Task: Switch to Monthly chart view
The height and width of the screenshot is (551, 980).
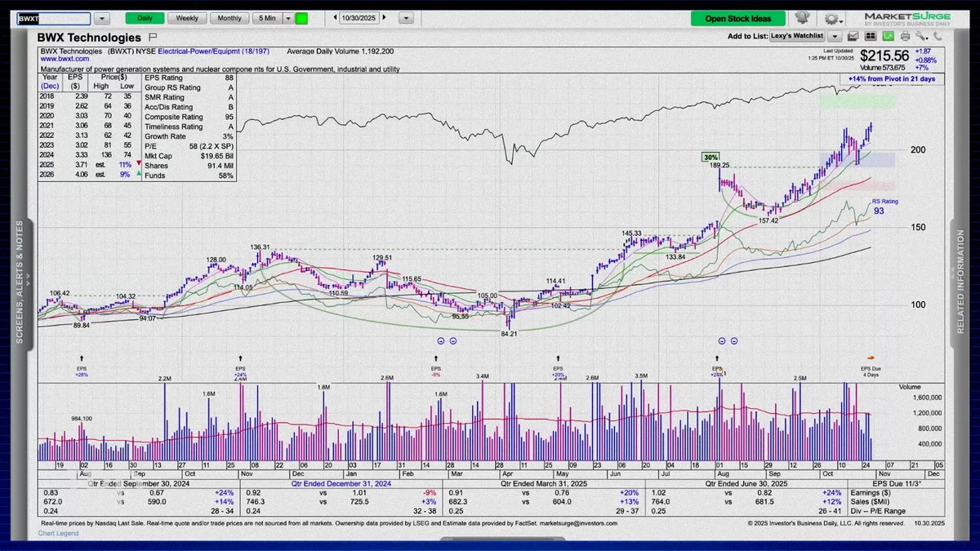Action: [229, 18]
